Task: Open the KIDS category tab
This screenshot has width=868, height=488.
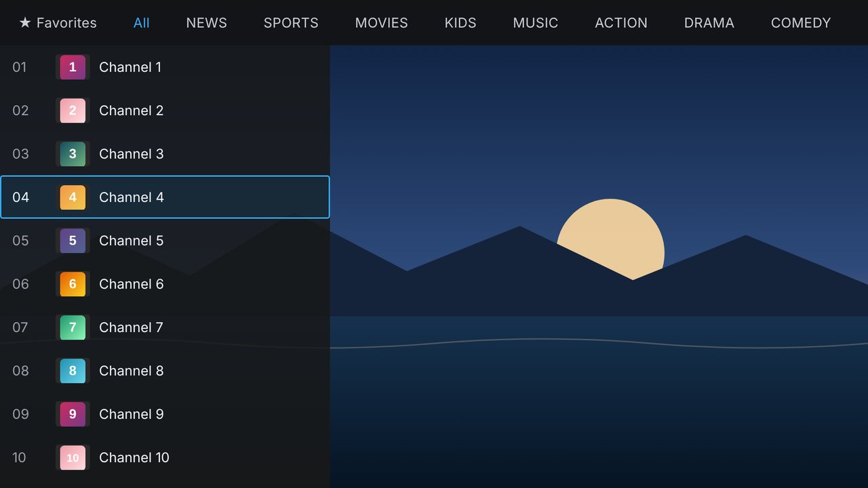Action: [x=460, y=23]
